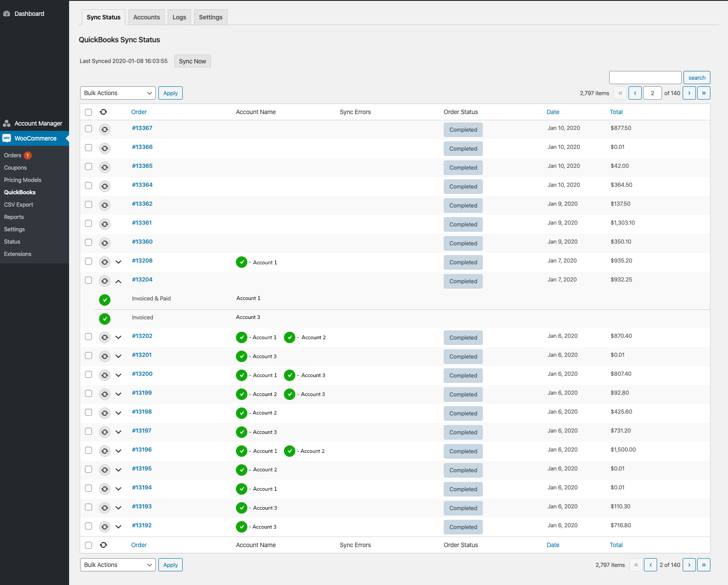
Task: Expand details for order #13198
Action: click(118, 413)
